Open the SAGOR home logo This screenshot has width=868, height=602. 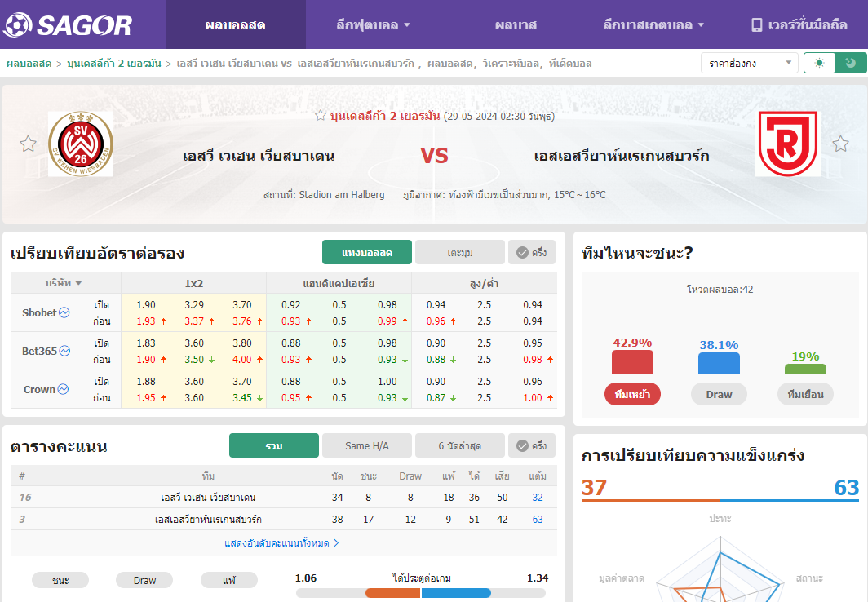point(68,25)
